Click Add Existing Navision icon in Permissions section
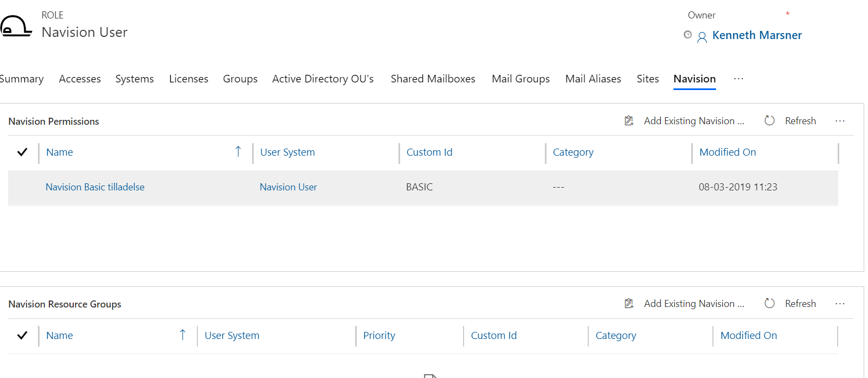This screenshot has height=378, width=868. (629, 121)
